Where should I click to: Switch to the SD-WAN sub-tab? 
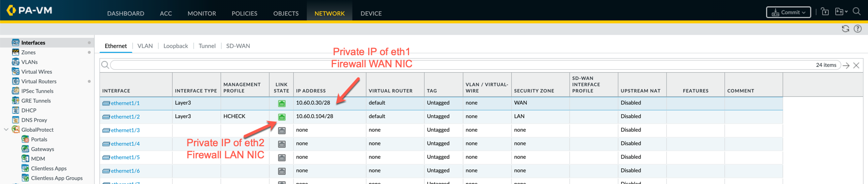click(238, 46)
